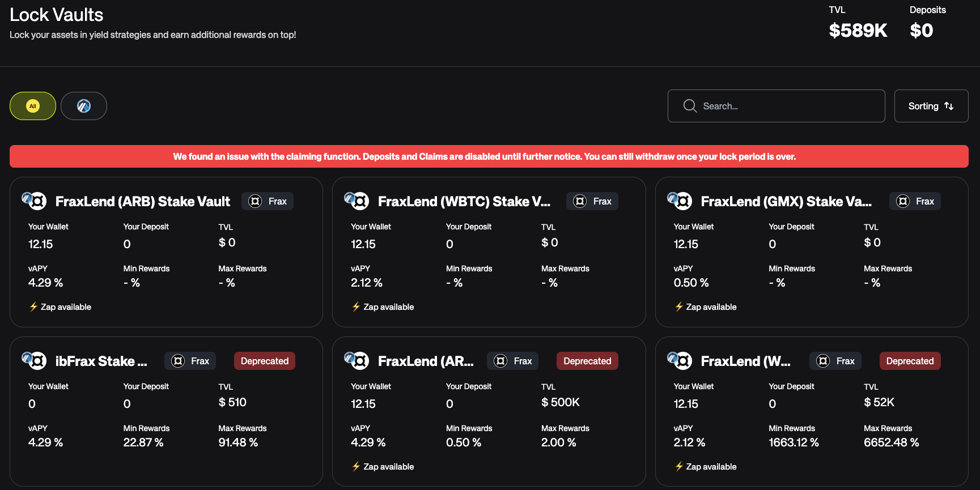980x490 pixels.
Task: Click Deprecated badge on $52K TVL vault
Action: [910, 361]
